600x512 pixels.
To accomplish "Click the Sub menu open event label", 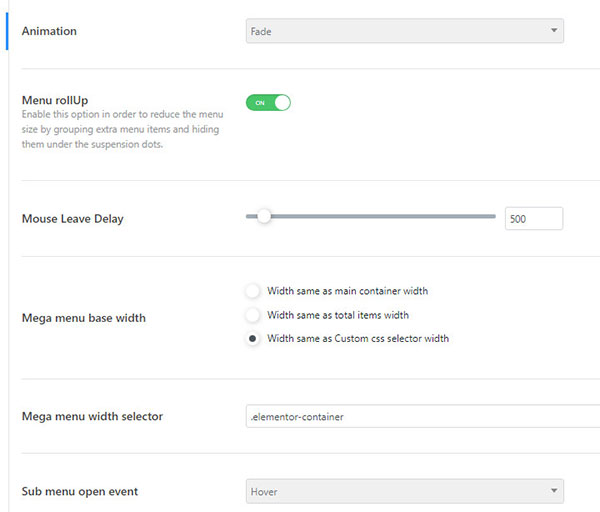I will point(79,491).
